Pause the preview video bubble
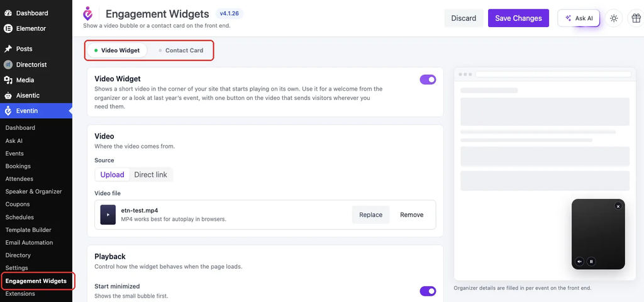This screenshot has width=644, height=302. (x=591, y=261)
